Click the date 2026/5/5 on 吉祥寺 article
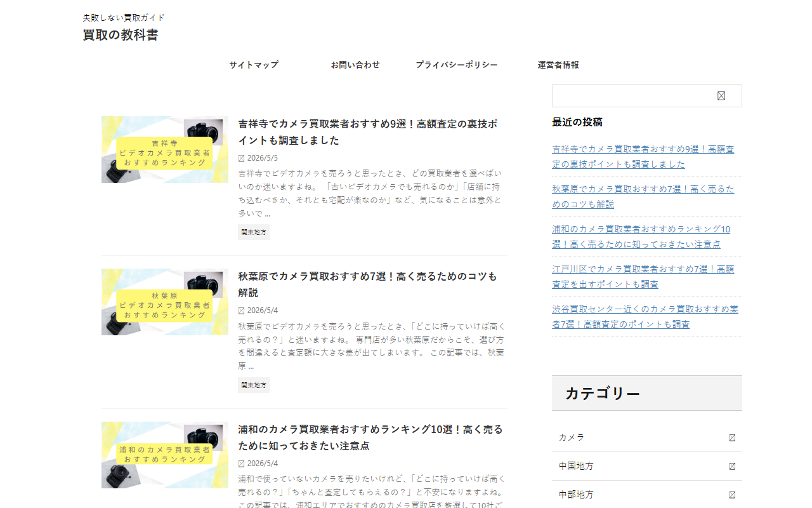The height and width of the screenshot is (508, 812). point(262,158)
